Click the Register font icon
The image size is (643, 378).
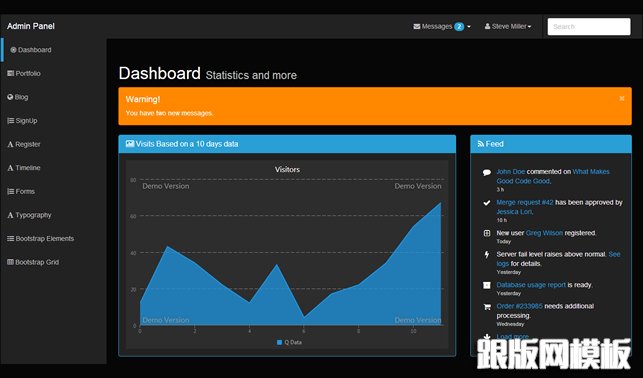point(11,144)
